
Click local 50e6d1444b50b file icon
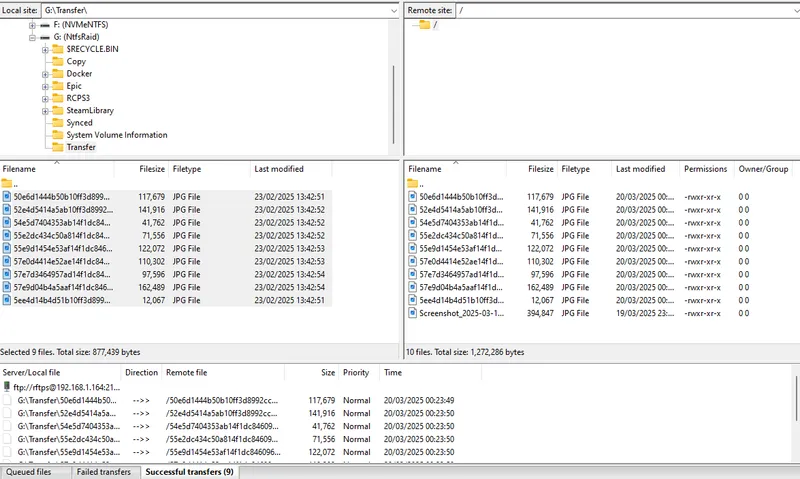[x=7, y=196]
